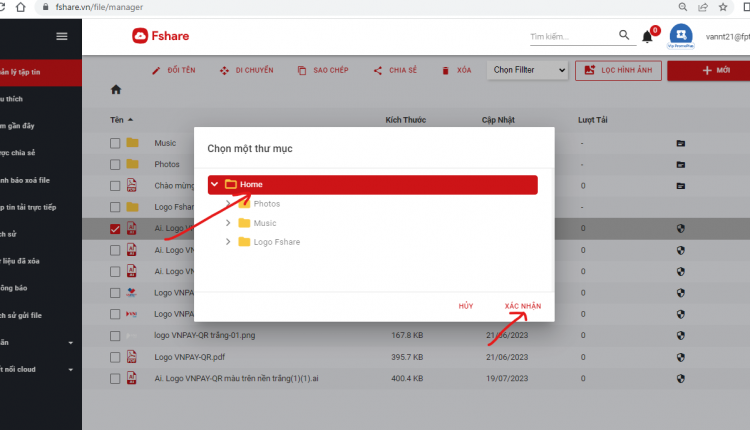750x430 pixels.
Task: Tick the checkbox for the nền trắng(1)(1).ai file
Action: pyautogui.click(x=115, y=378)
